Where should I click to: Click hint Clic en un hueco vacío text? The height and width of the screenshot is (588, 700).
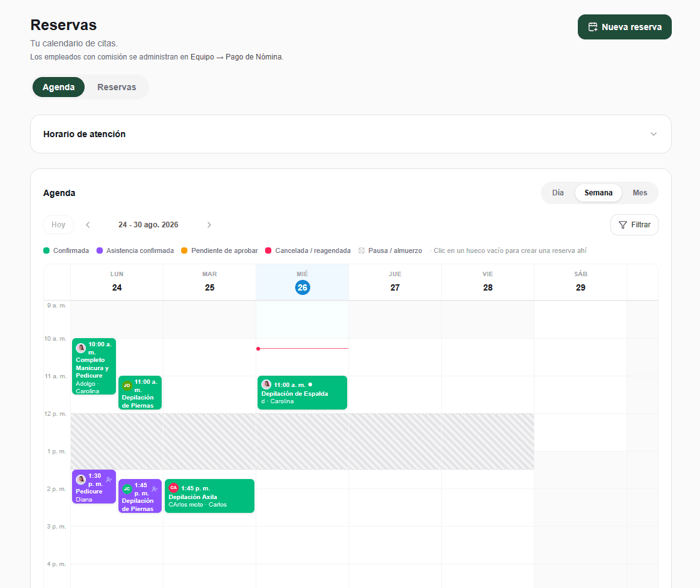(x=508, y=250)
